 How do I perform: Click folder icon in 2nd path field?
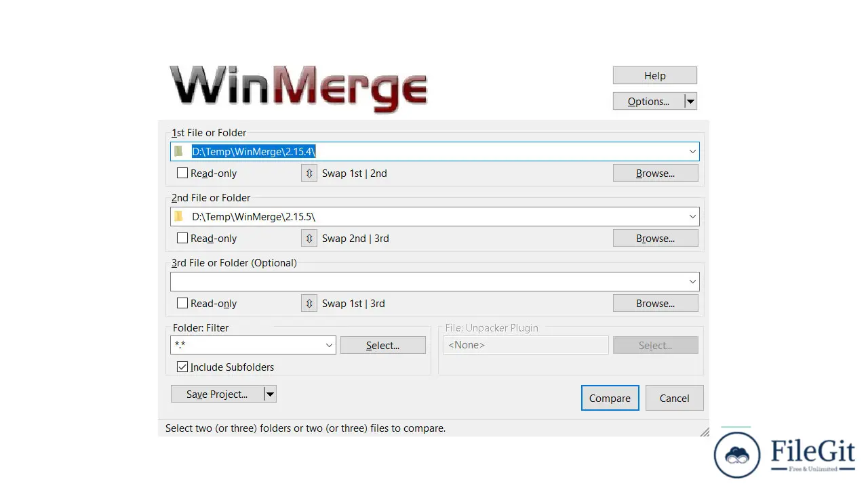179,216
